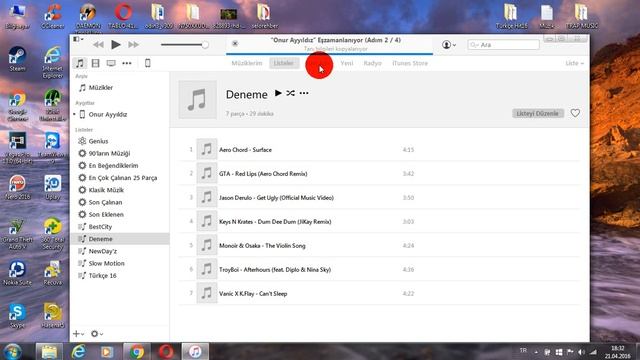Screen dimensions: 640x360
Task: Select Monoir & Osaka - The Violin Song
Action: 379,245
